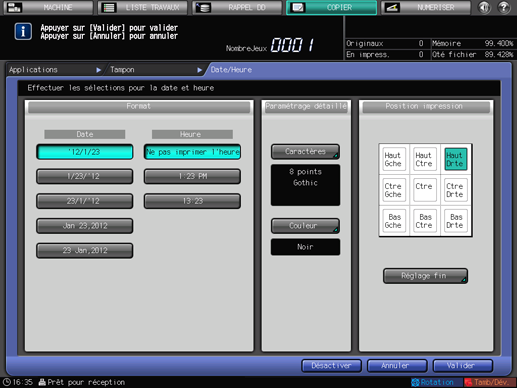The width and height of the screenshot is (517, 388).
Task: Switch to LISTE TRAVAUX tab
Action: 143,7
